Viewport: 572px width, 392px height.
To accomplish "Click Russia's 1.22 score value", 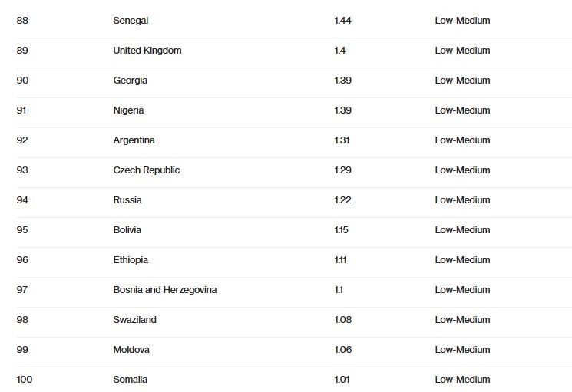I will [342, 200].
